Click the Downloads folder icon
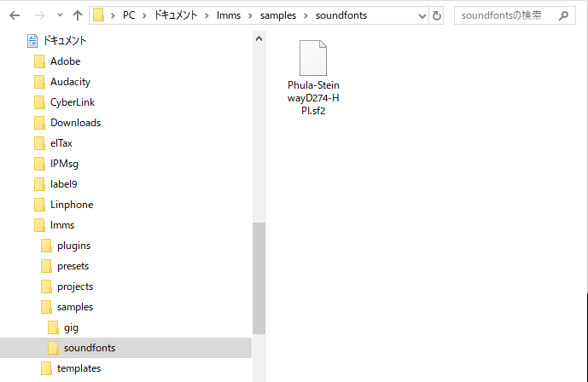588x382 pixels. [x=39, y=123]
